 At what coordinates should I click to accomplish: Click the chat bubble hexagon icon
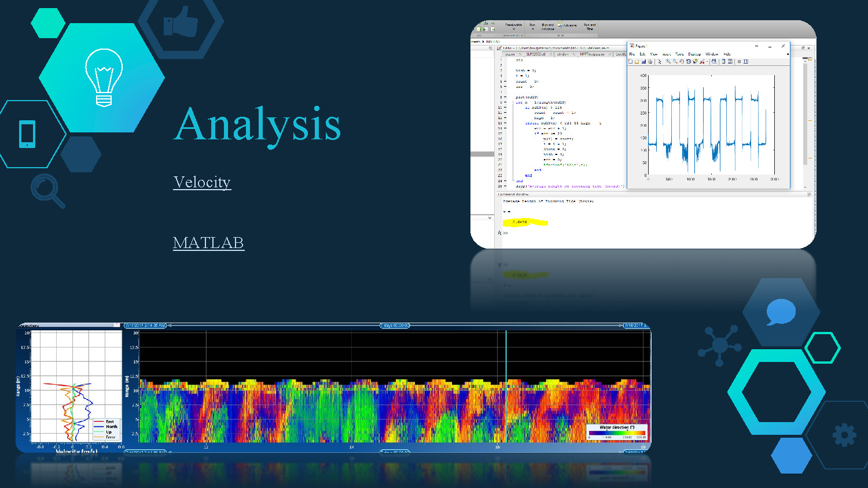click(x=781, y=312)
